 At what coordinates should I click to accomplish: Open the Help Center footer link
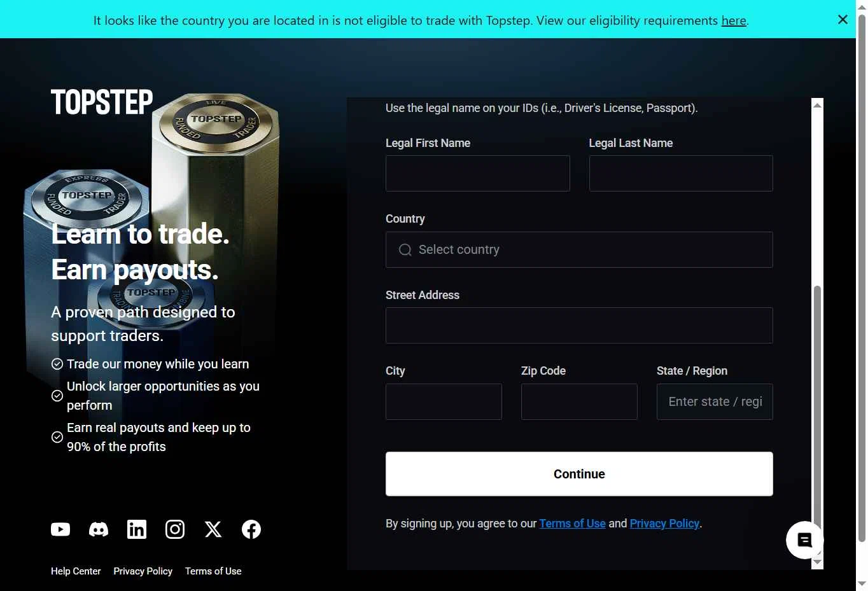76,571
